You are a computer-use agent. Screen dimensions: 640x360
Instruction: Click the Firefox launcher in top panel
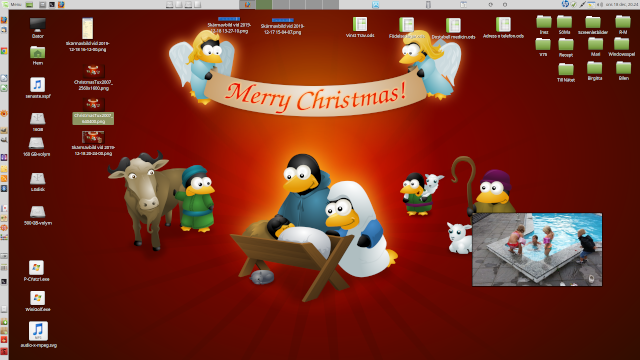click(61, 4)
